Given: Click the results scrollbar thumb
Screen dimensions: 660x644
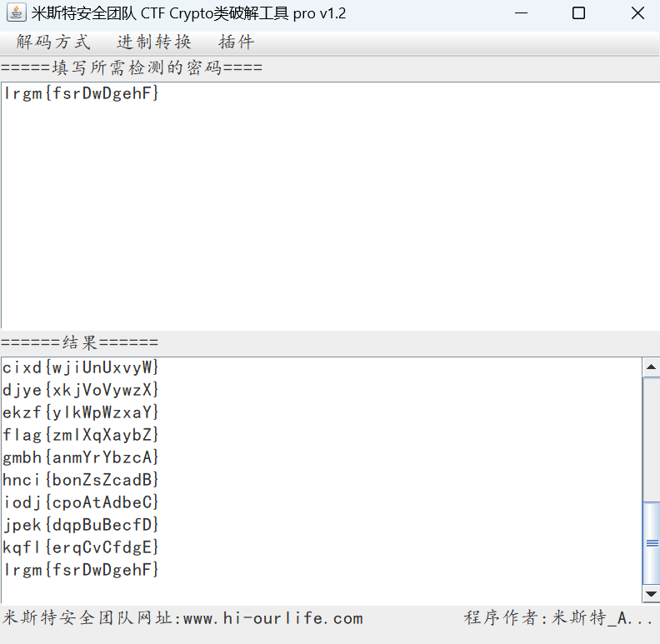Looking at the screenshot, I should tap(652, 543).
